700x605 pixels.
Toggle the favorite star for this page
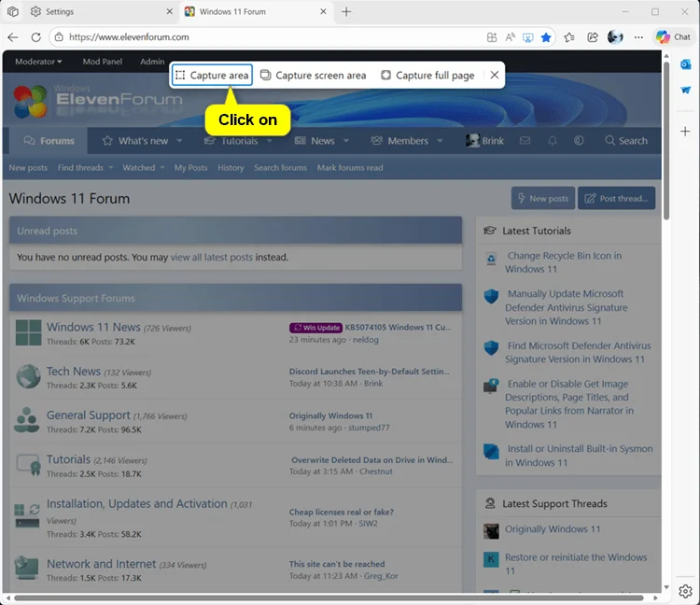[x=546, y=37]
